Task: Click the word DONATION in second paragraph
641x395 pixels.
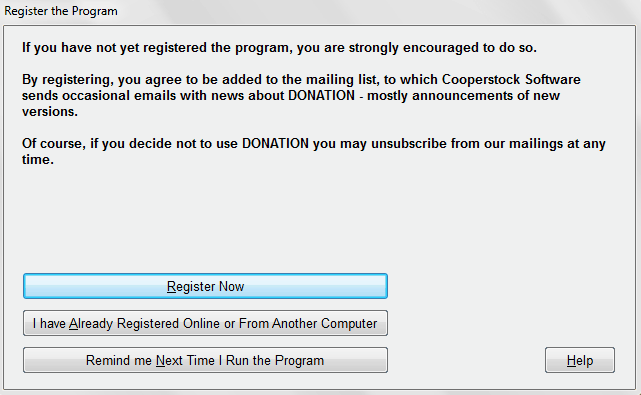Action: point(321,95)
